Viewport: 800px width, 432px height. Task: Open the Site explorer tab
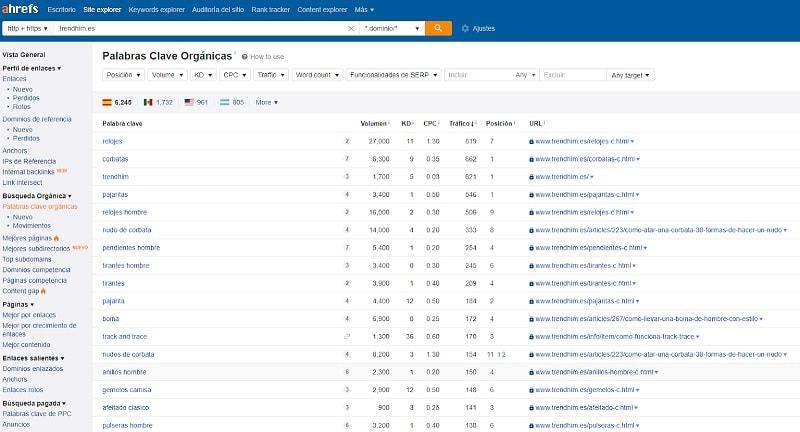(x=102, y=10)
